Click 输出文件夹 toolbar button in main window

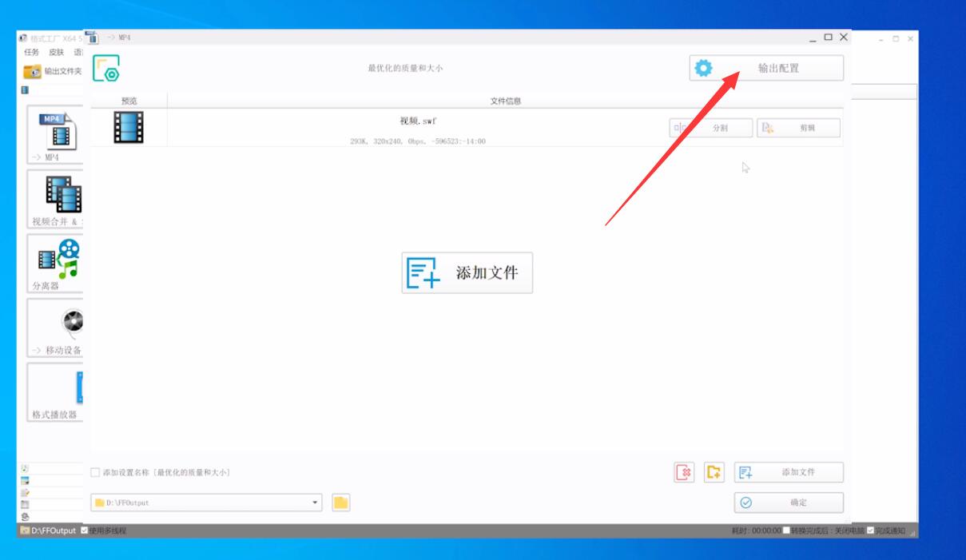(53, 71)
